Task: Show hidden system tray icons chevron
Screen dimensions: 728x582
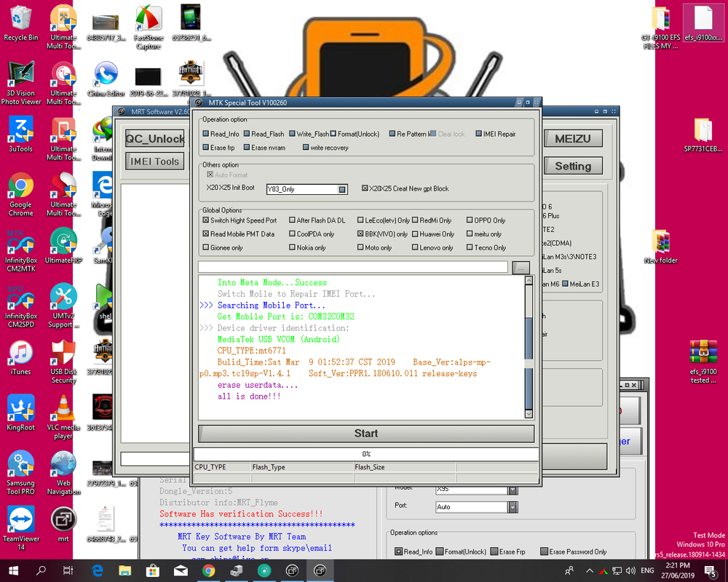Action: tap(589, 570)
